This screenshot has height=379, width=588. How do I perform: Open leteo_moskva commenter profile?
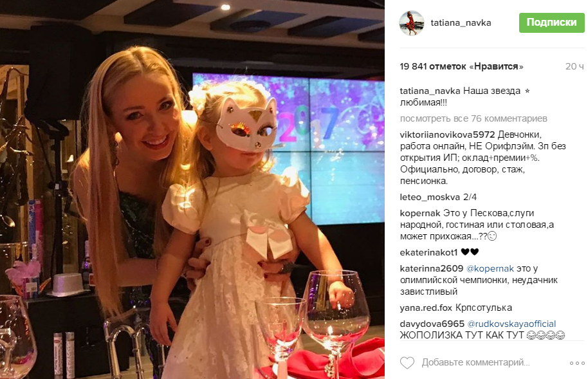(430, 197)
